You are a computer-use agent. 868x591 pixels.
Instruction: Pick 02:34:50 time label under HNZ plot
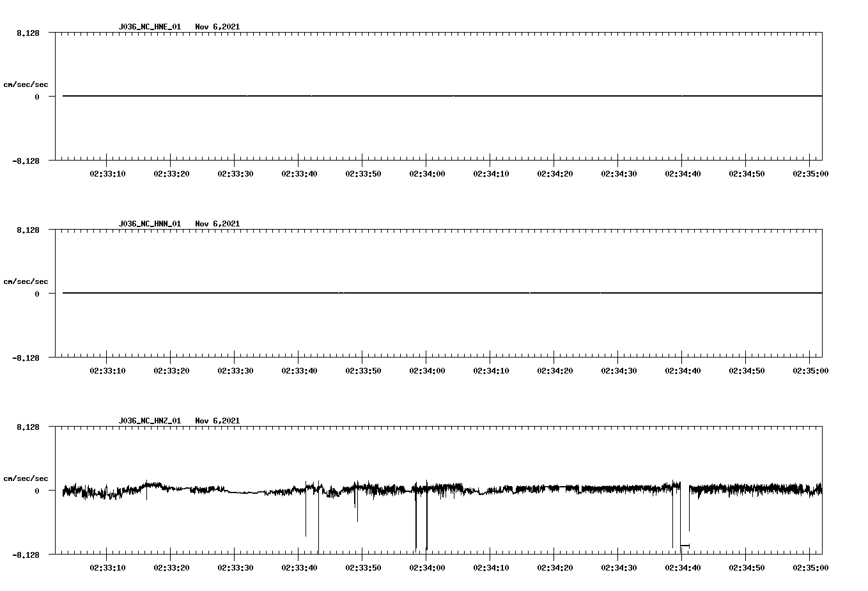(747, 567)
